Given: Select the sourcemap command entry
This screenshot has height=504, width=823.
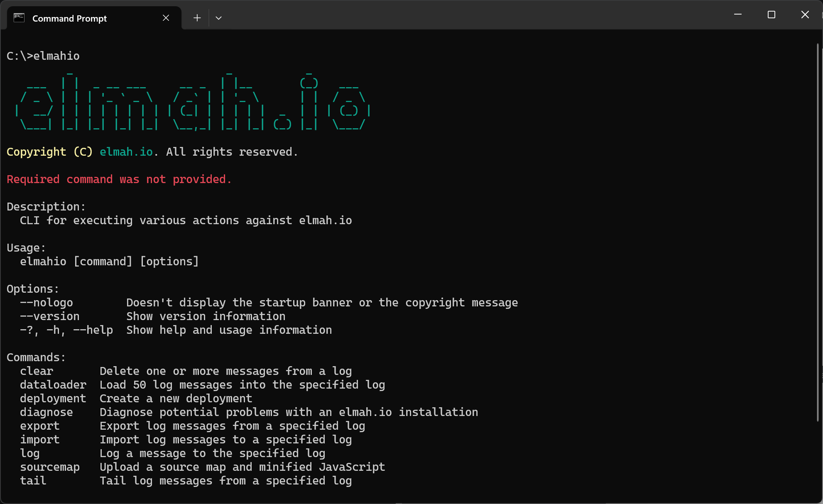Looking at the screenshot, I should tap(50, 467).
